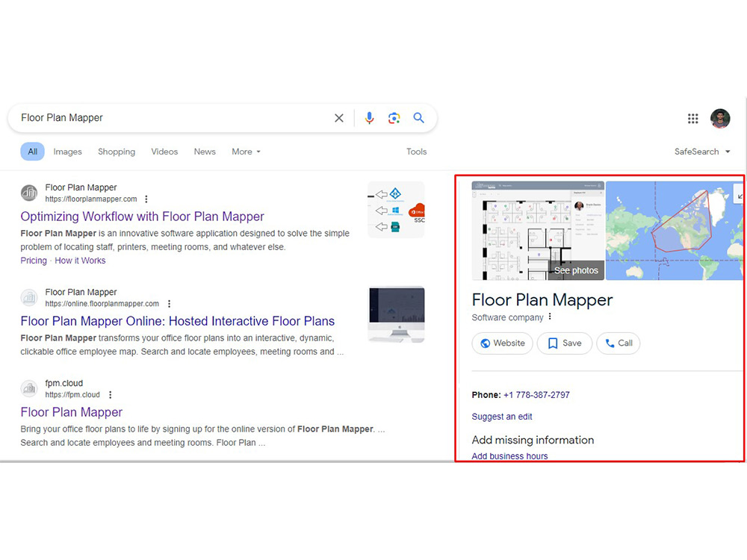Click the https://fpm.cloud URL text
The height and width of the screenshot is (560, 747).
[72, 395]
